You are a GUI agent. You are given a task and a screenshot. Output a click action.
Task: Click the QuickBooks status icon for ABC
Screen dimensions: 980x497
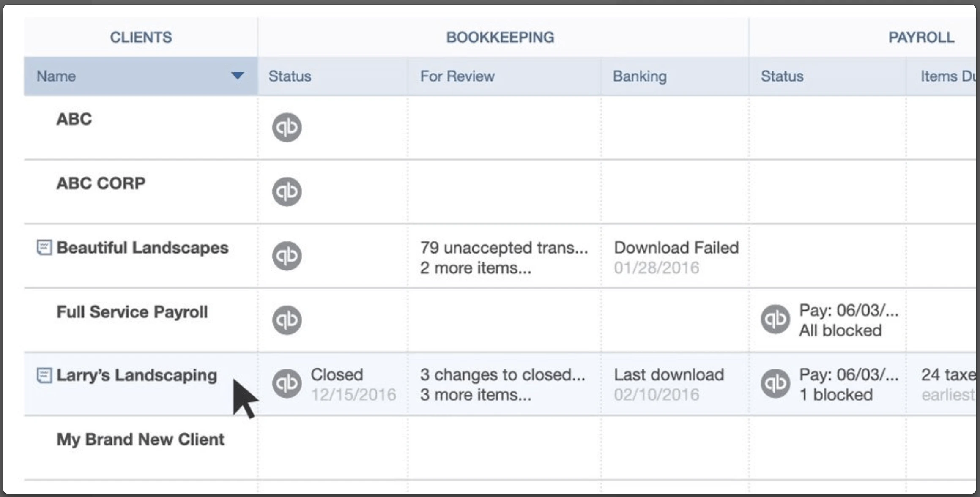coord(287,127)
